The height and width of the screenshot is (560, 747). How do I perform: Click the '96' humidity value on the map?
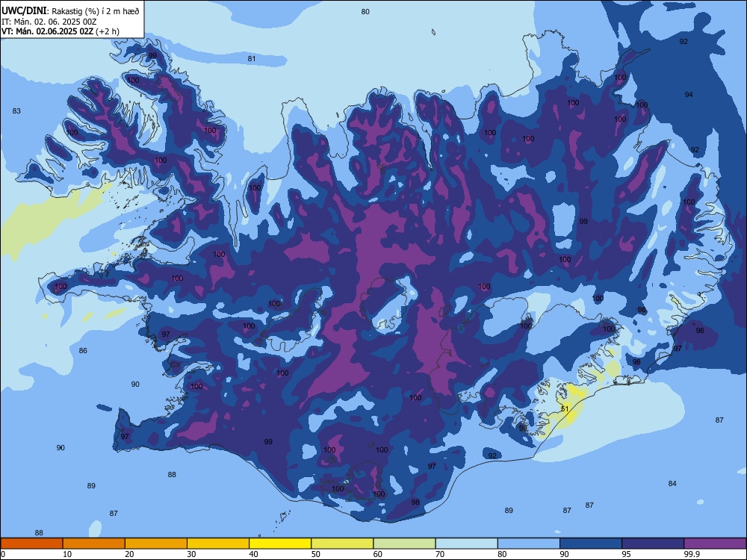700,330
